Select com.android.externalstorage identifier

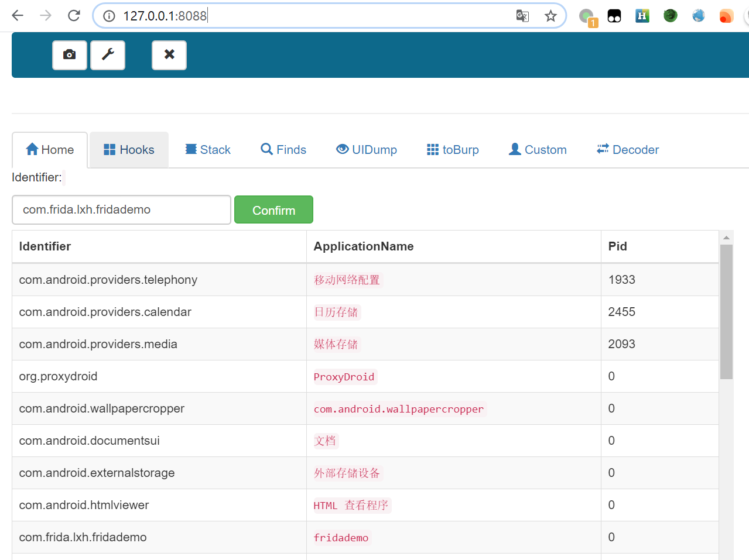97,473
